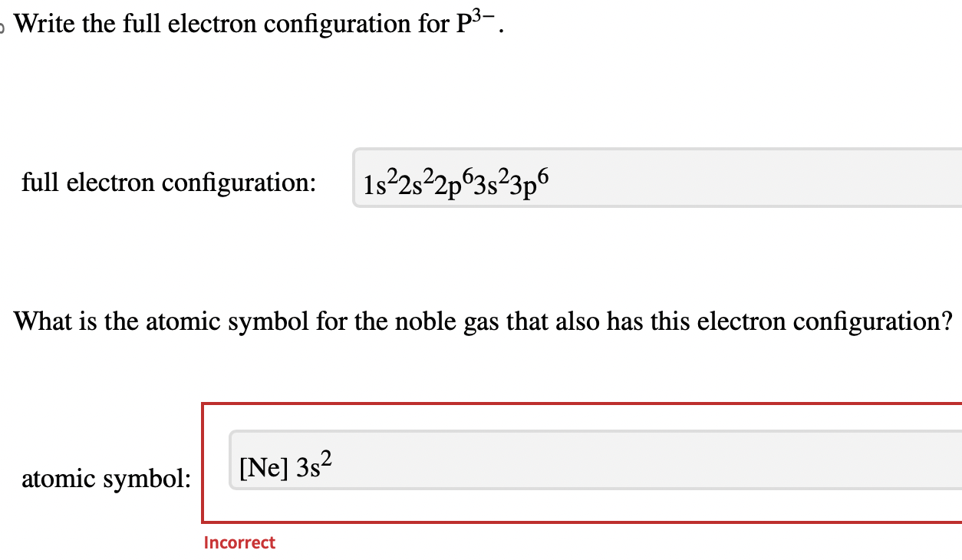Click the 'full electron configuration:' label
Screen dimensions: 962x560
pos(170,183)
